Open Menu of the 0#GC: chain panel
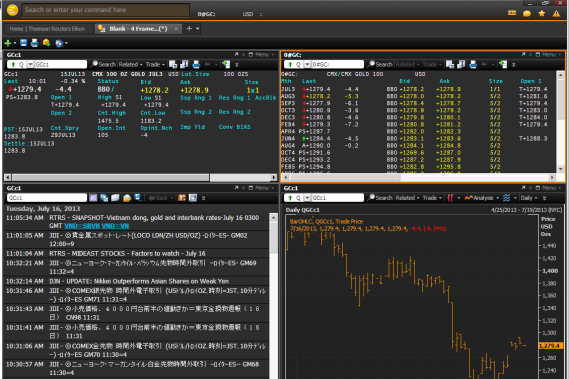The width and height of the screenshot is (569, 379). (x=551, y=54)
